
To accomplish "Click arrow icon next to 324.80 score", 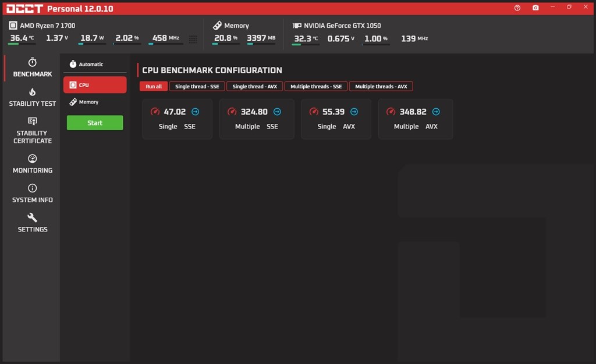I will [277, 112].
